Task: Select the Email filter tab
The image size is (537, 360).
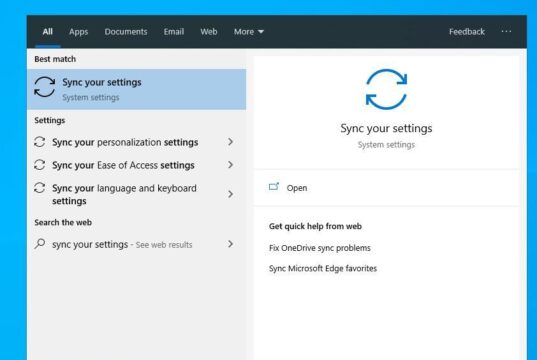Action: pos(174,32)
